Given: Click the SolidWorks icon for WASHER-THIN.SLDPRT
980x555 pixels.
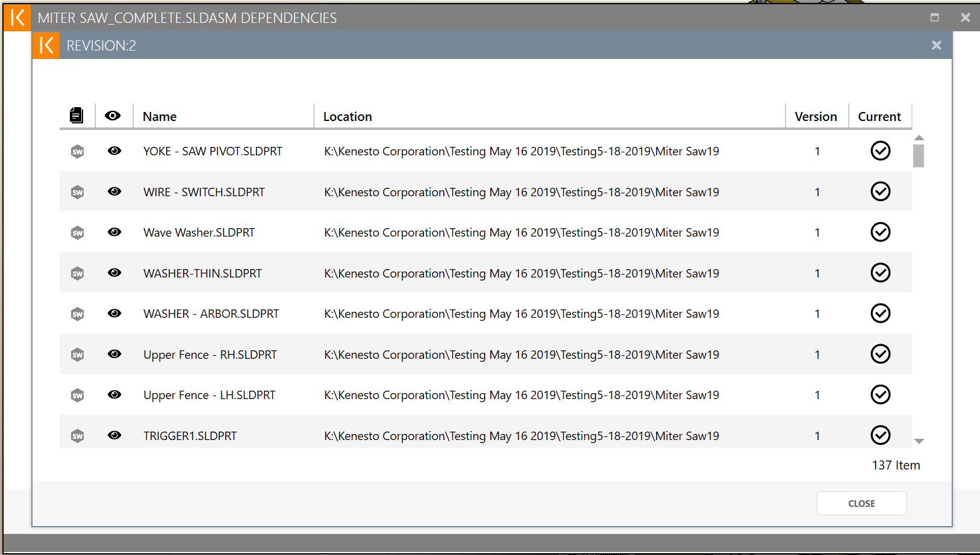Looking at the screenshot, I should 77,273.
